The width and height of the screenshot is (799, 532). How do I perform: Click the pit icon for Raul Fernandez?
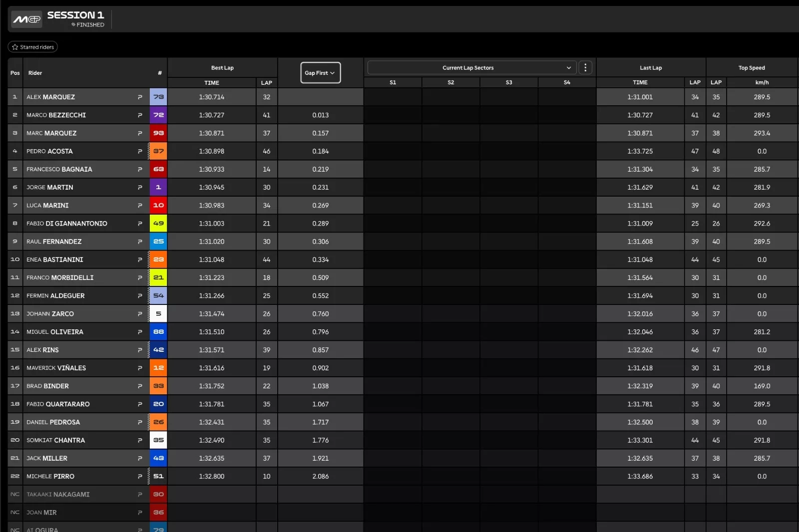pyautogui.click(x=140, y=242)
